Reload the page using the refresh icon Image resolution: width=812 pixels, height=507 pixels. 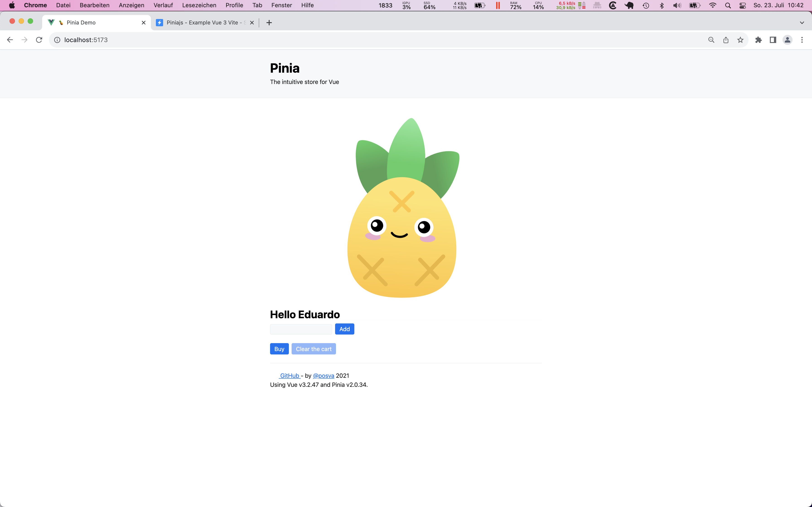(x=39, y=40)
